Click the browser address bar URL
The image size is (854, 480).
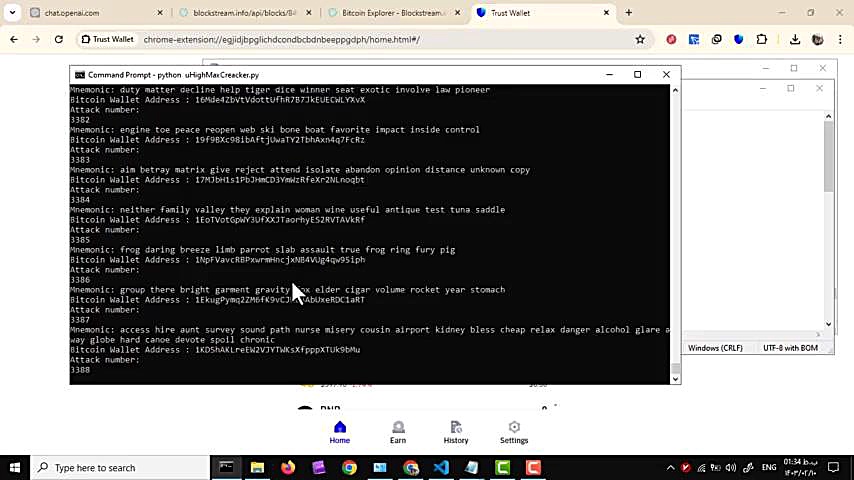(282, 39)
